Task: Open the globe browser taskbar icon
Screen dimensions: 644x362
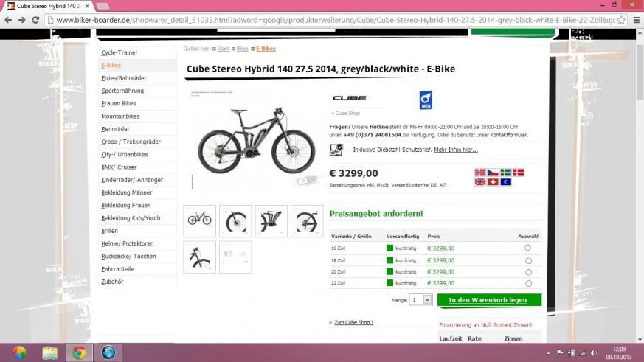Action: coord(108,352)
